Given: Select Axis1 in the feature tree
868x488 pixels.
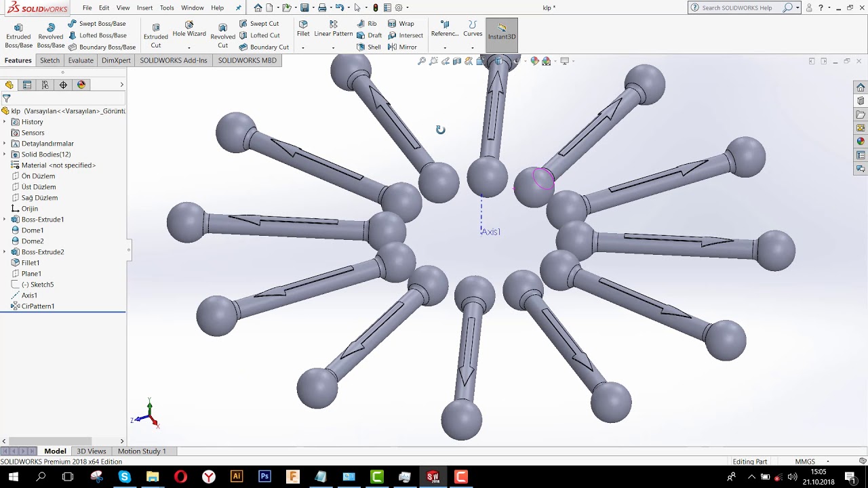Looking at the screenshot, I should coord(29,296).
